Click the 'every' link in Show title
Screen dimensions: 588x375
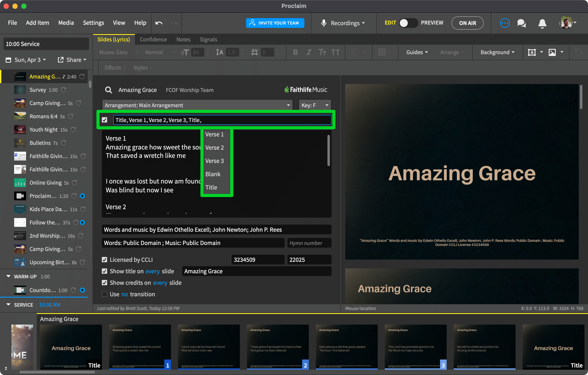coord(152,271)
